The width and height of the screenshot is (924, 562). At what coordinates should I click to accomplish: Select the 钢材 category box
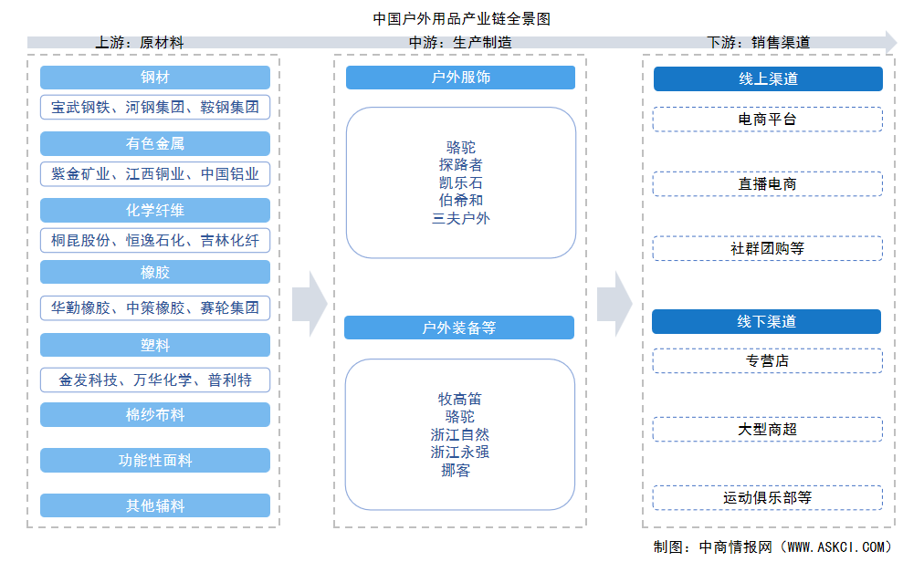click(x=155, y=78)
